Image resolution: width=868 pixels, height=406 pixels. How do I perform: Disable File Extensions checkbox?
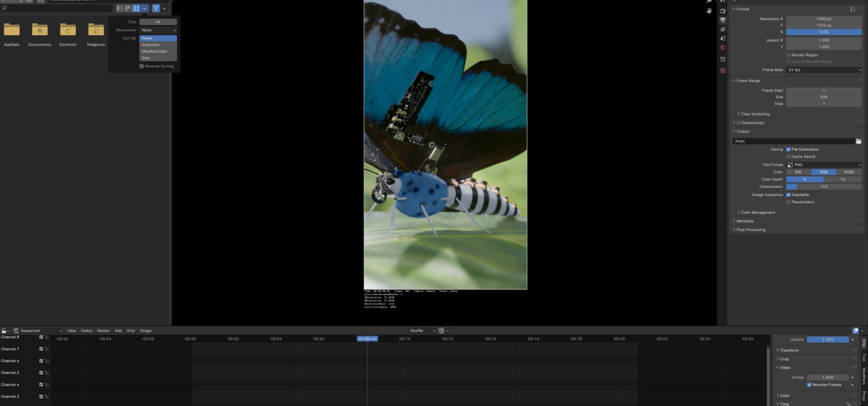(788, 149)
